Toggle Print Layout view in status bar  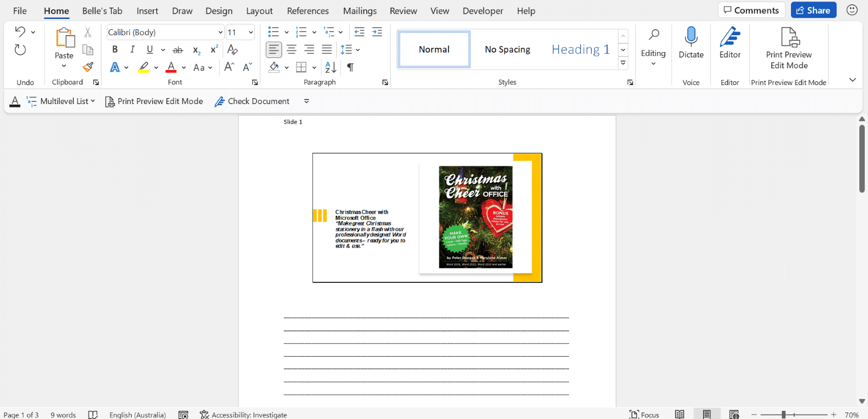point(707,415)
